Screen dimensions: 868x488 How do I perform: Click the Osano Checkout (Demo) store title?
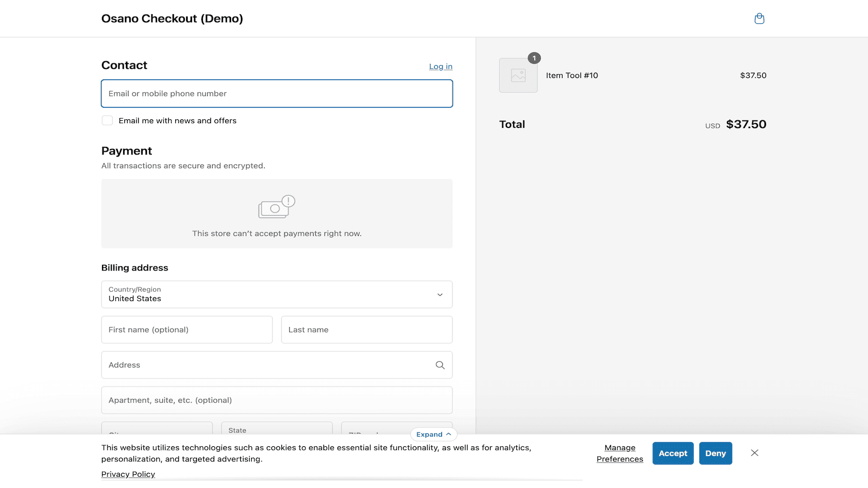(x=172, y=18)
